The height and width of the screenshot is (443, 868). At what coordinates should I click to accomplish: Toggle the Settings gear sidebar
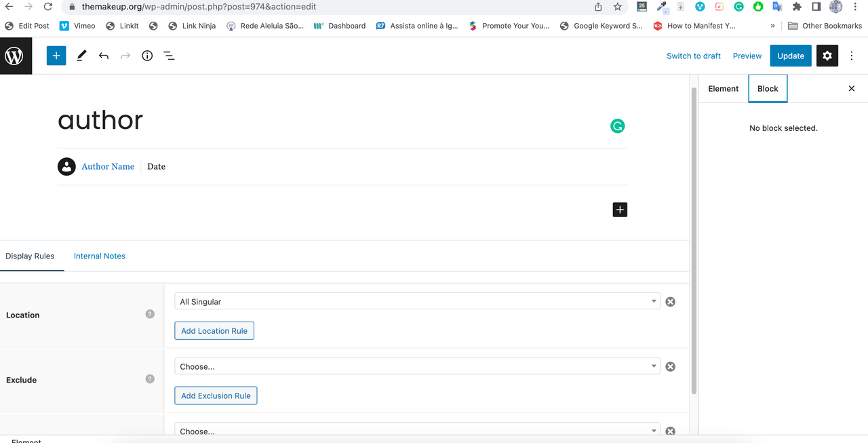827,56
